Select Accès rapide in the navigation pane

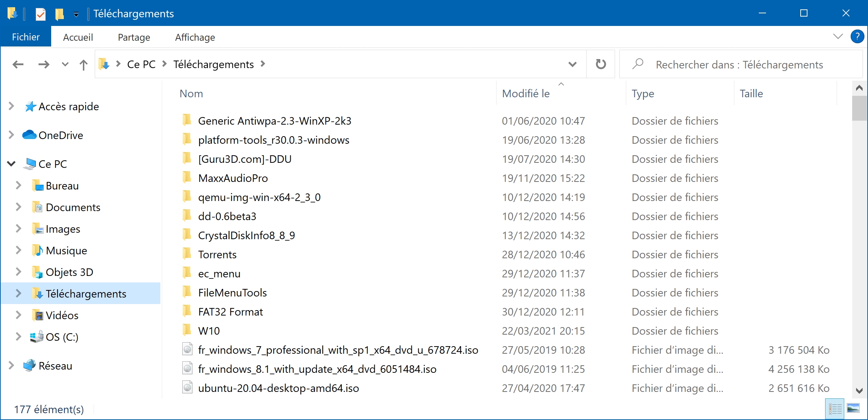pos(68,107)
